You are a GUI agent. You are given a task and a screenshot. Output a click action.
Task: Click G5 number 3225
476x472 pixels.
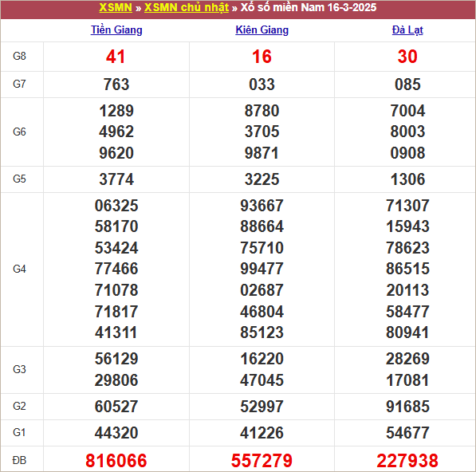262,179
